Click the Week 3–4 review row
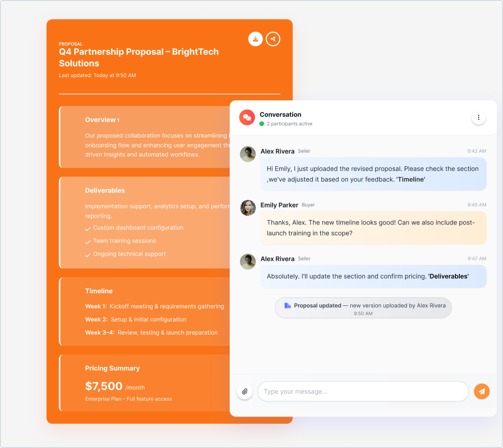 151,333
